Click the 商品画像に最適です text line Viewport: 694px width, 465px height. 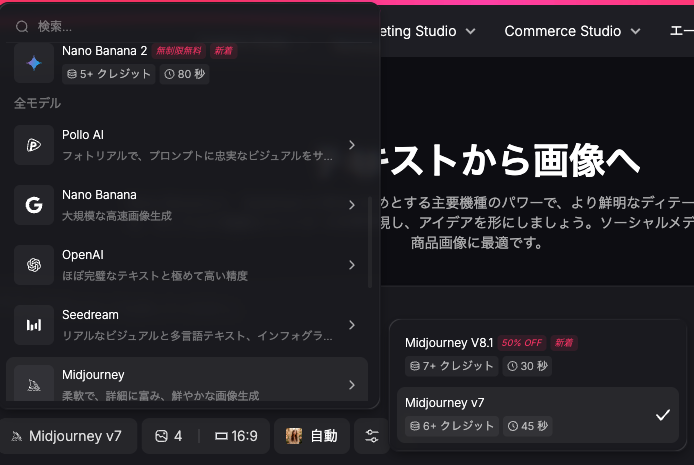pyautogui.click(x=476, y=242)
